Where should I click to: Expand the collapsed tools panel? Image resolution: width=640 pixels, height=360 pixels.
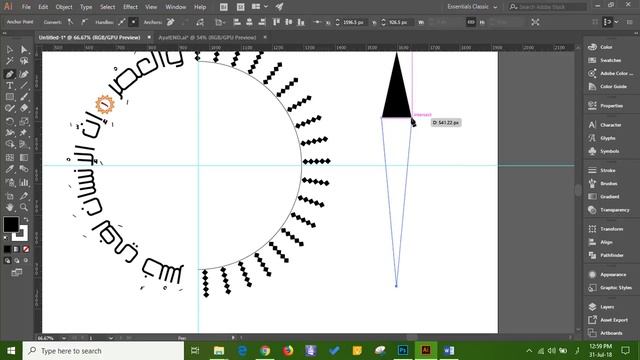4,33
